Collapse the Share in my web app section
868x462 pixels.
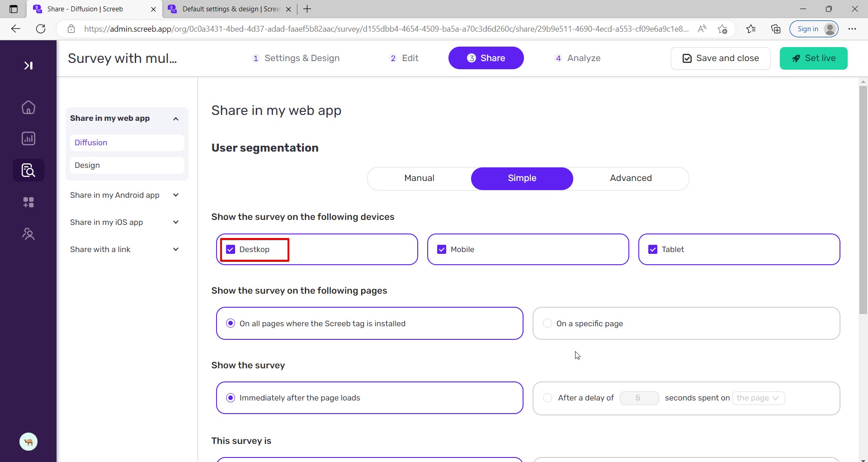(x=176, y=119)
